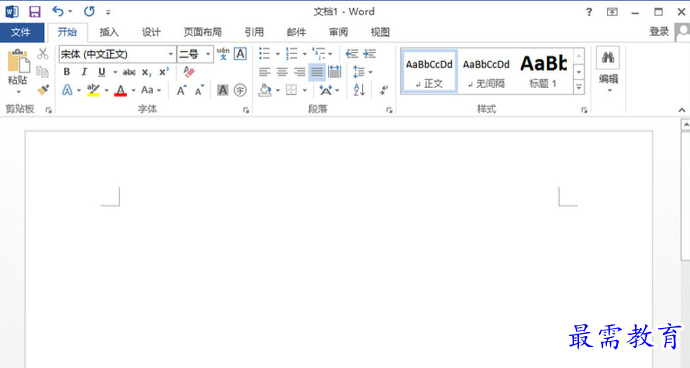Open text effects and typography
The height and width of the screenshot is (368, 690).
67,90
